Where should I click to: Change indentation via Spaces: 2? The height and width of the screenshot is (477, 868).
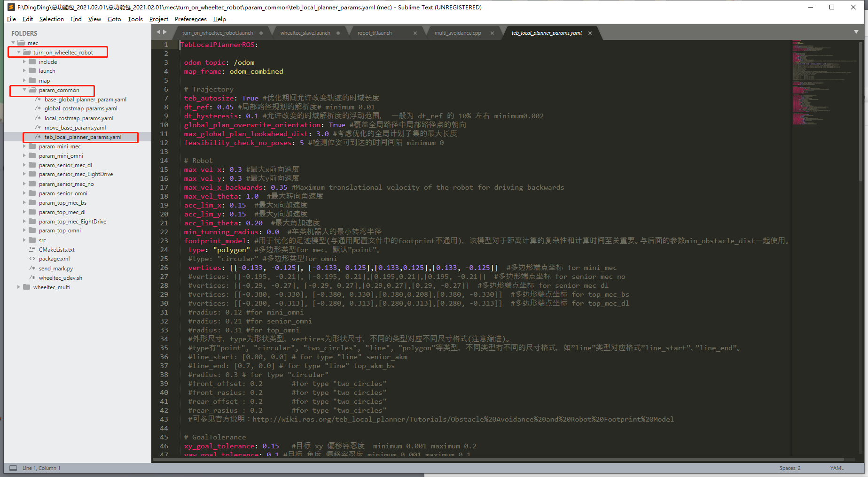pos(790,468)
